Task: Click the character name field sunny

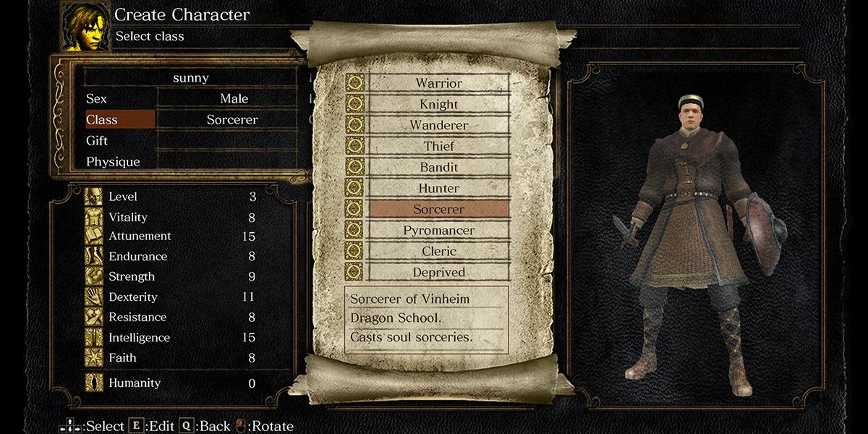Action: coord(191,77)
